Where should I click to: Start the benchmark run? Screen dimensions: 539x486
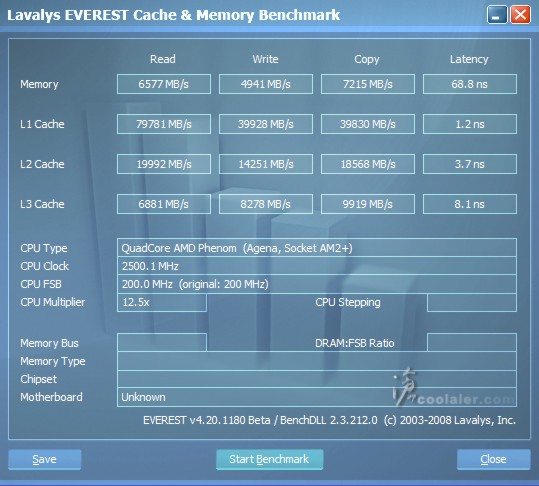270,459
